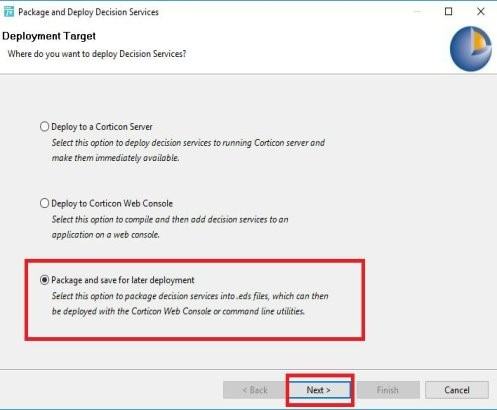Click the 'Deploy to a Corticon Server' label text
The height and width of the screenshot is (410, 497).
pyautogui.click(x=102, y=127)
